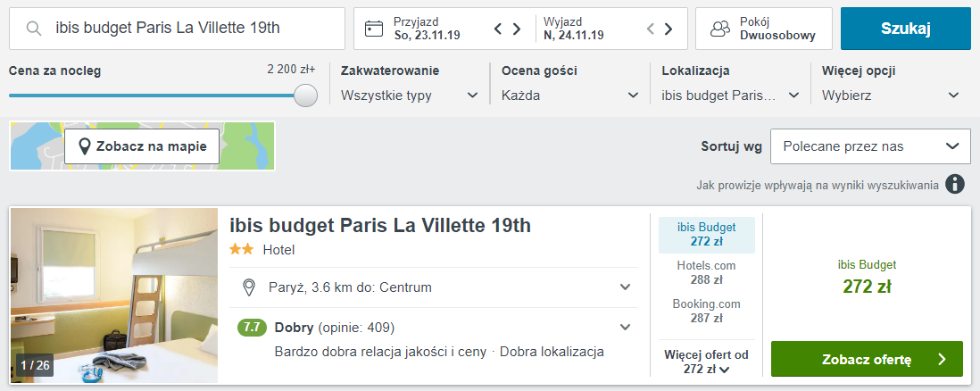The height and width of the screenshot is (391, 980).
Task: Click the 7.7 rating badge
Action: click(253, 327)
